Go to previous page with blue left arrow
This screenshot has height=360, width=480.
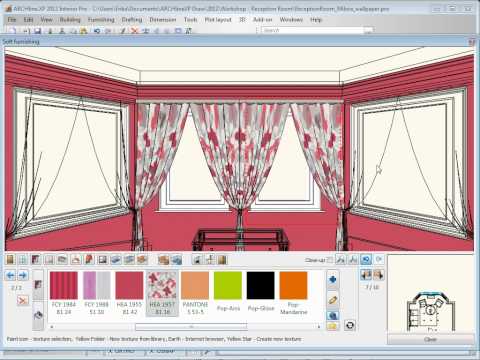click(11, 275)
